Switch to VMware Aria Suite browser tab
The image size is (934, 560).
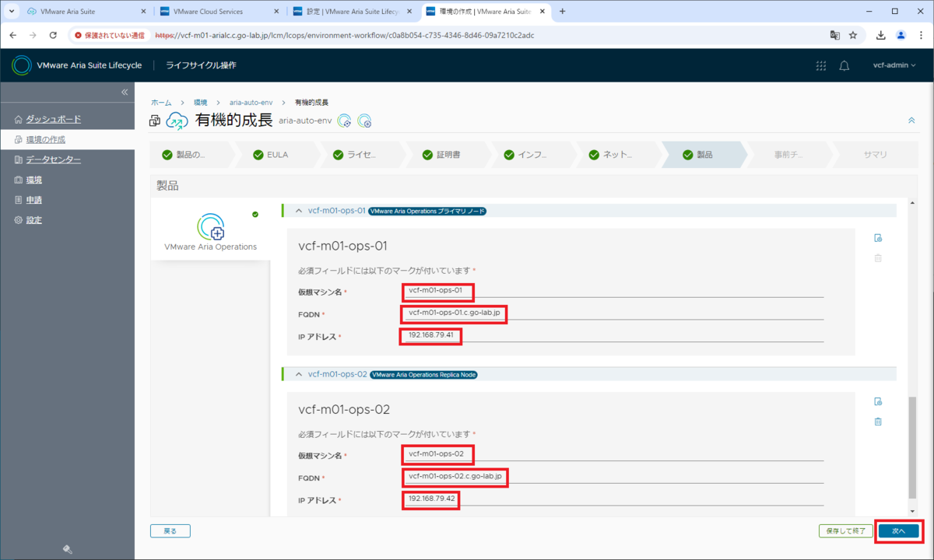86,12
